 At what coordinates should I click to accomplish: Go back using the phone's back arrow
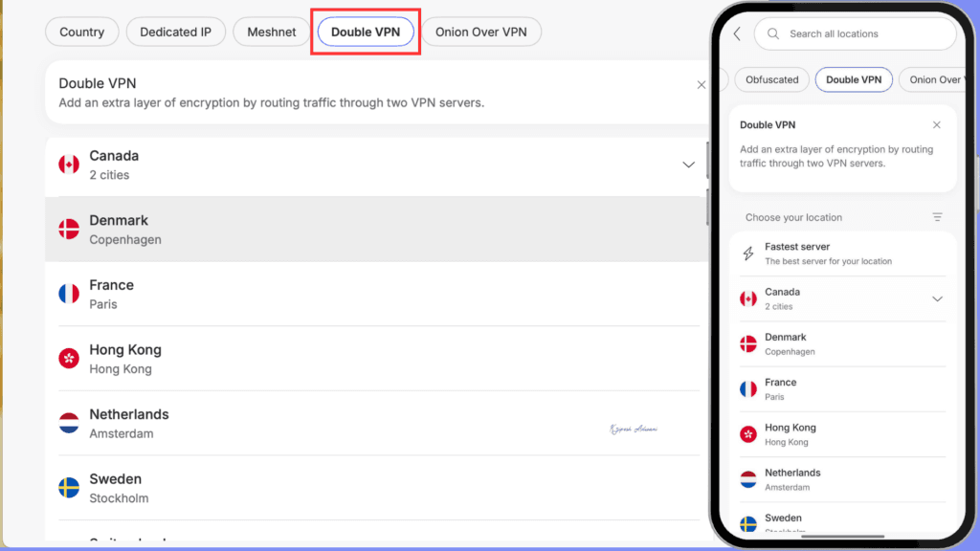point(738,33)
